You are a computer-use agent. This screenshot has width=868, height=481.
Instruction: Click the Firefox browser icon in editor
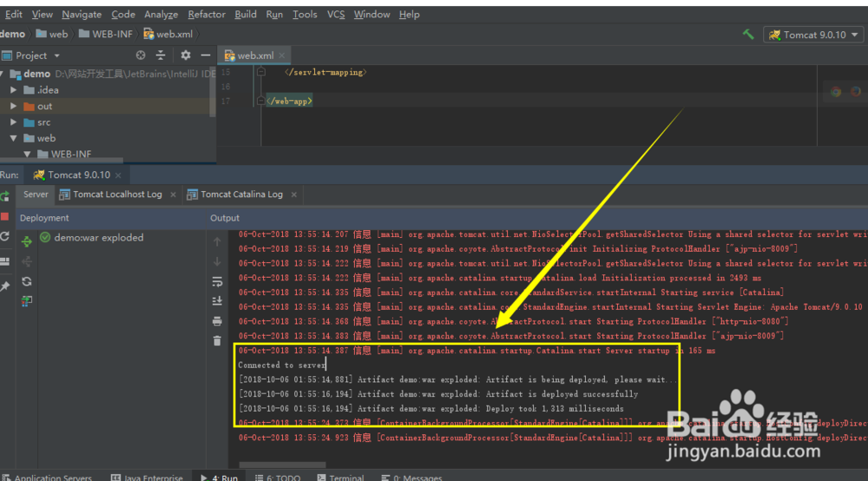click(856, 92)
